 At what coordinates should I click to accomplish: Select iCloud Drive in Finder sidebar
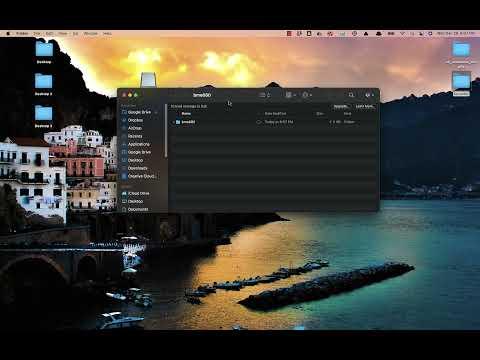pyautogui.click(x=138, y=193)
